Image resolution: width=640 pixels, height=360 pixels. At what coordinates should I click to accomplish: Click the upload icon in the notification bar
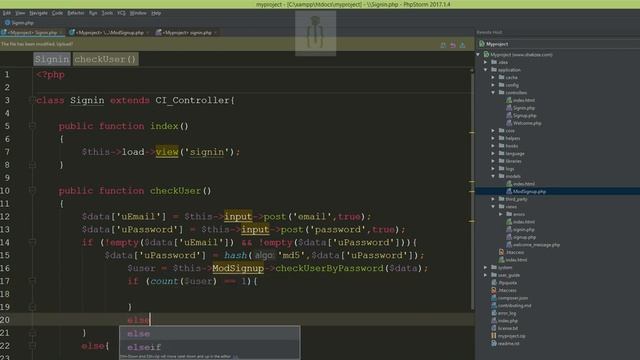[462, 45]
